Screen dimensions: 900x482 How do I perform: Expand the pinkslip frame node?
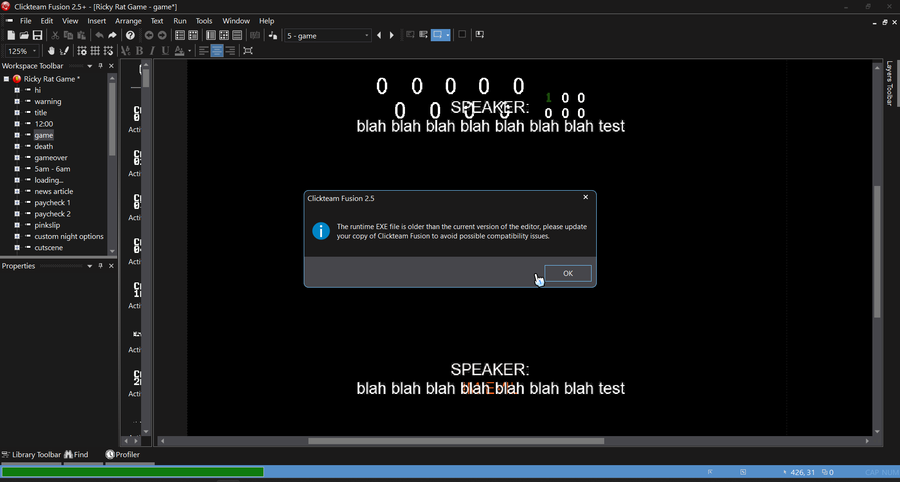[17, 226]
